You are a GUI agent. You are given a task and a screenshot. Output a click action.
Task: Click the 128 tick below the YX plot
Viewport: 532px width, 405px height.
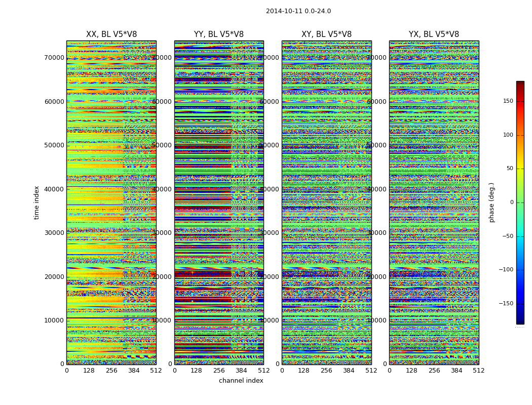tap(411, 371)
